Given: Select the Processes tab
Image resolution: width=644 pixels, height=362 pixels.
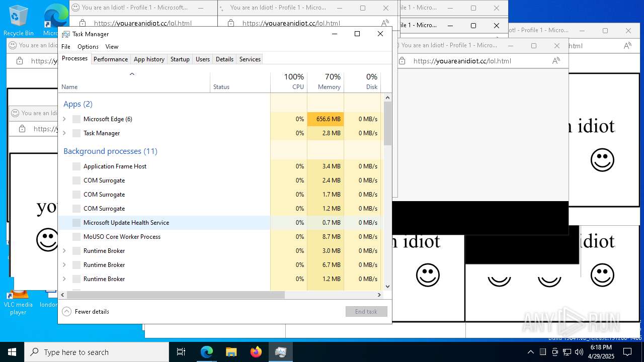Looking at the screenshot, I should click(x=74, y=58).
